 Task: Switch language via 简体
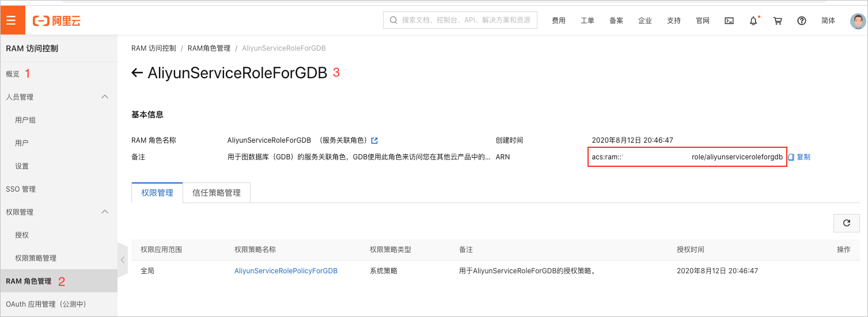pos(828,21)
